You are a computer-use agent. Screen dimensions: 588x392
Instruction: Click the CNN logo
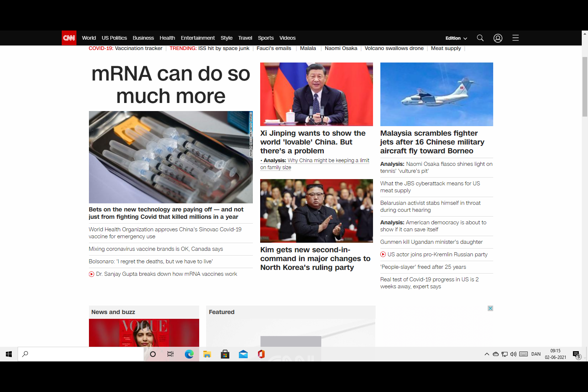coord(69,38)
